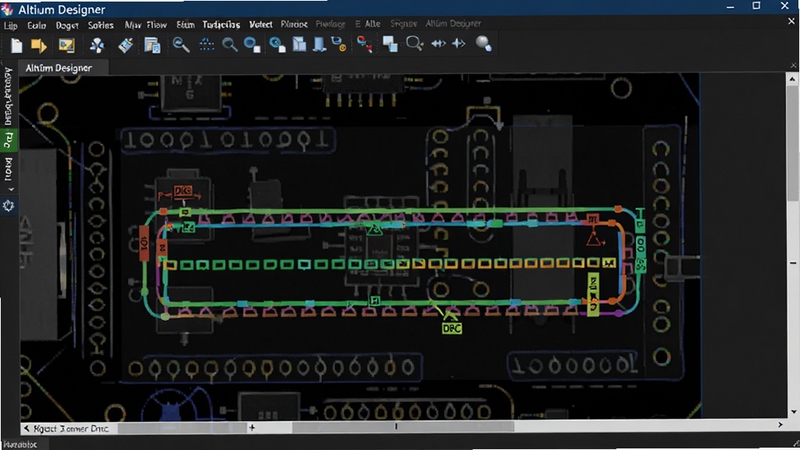The image size is (800, 450).
Task: Click the yellow arrow open icon
Action: (x=39, y=45)
